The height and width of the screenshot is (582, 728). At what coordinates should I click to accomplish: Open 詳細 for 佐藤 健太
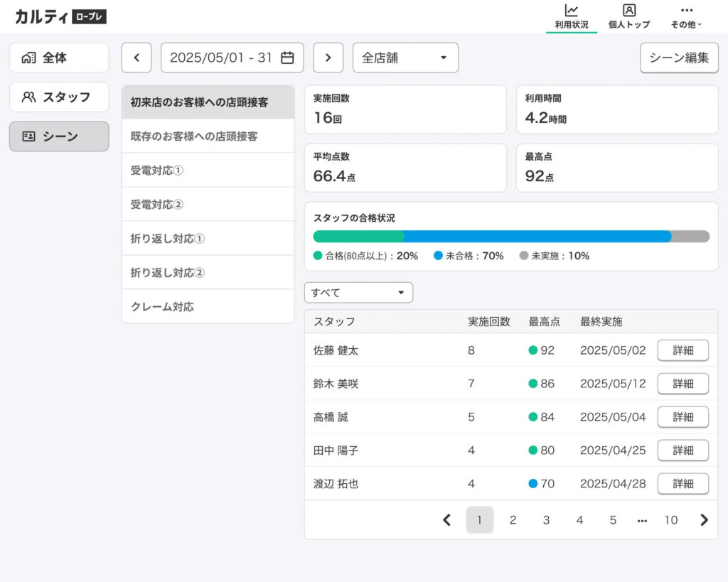click(683, 350)
